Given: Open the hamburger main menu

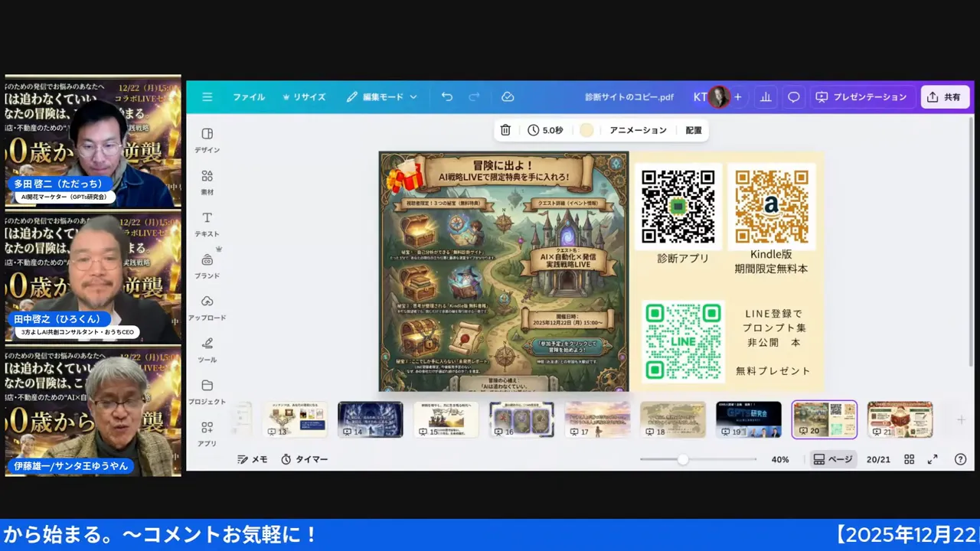Looking at the screenshot, I should 207,97.
